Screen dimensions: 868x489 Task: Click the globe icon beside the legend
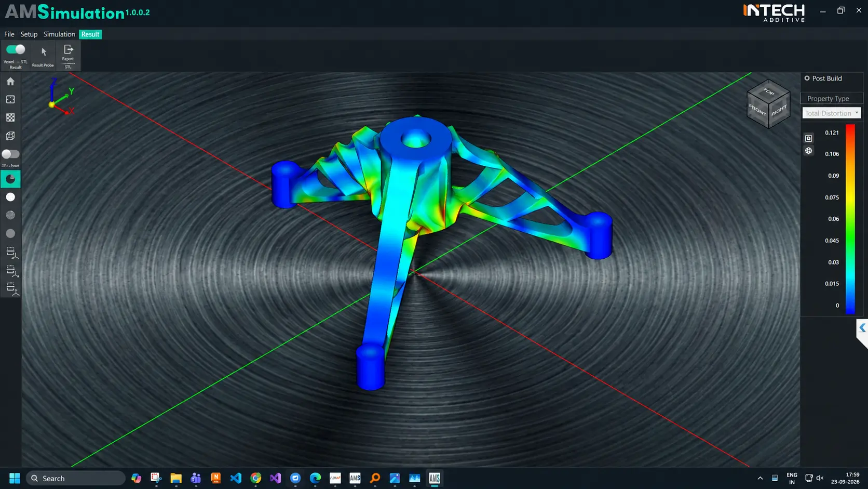click(808, 151)
